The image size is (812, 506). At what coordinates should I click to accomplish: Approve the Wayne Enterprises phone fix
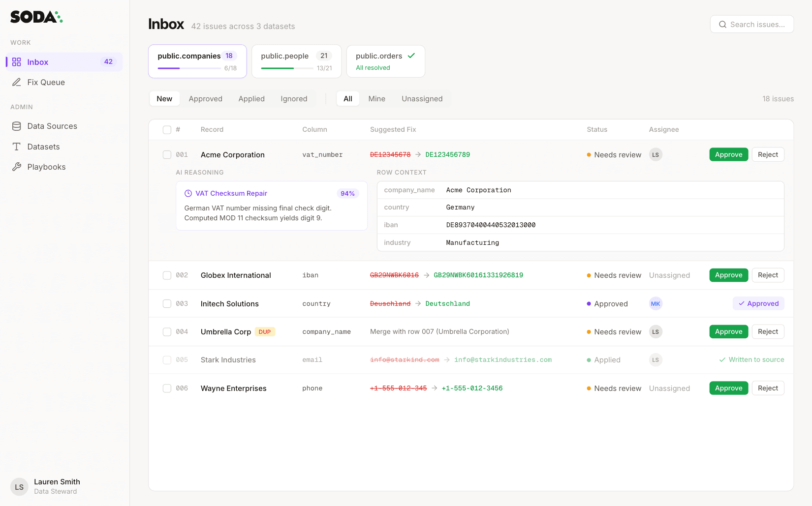(728, 388)
